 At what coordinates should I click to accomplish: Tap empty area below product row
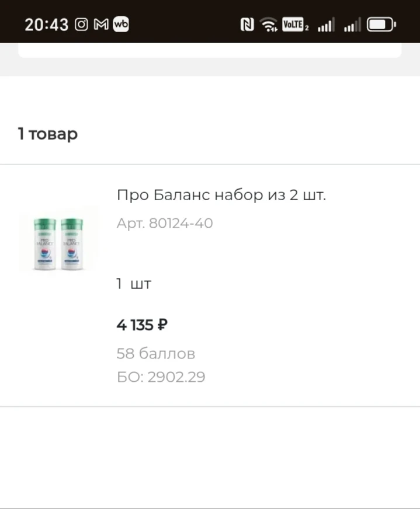(210, 457)
